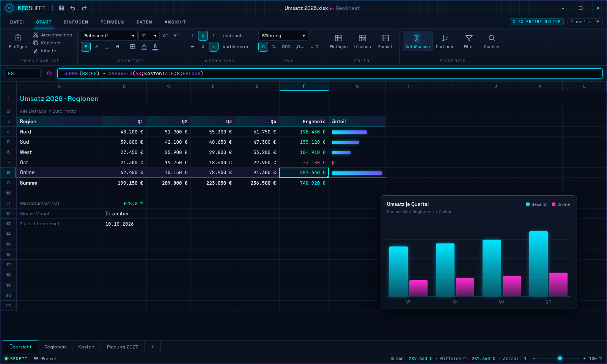Image resolution: width=607 pixels, height=364 pixels.
Task: Sort data with Sortieren
Action: (x=445, y=41)
